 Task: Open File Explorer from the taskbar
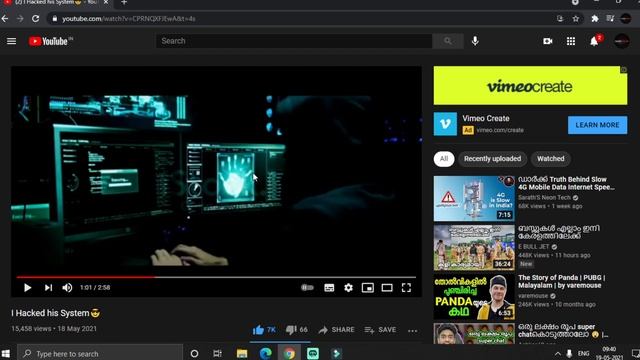pos(242,353)
